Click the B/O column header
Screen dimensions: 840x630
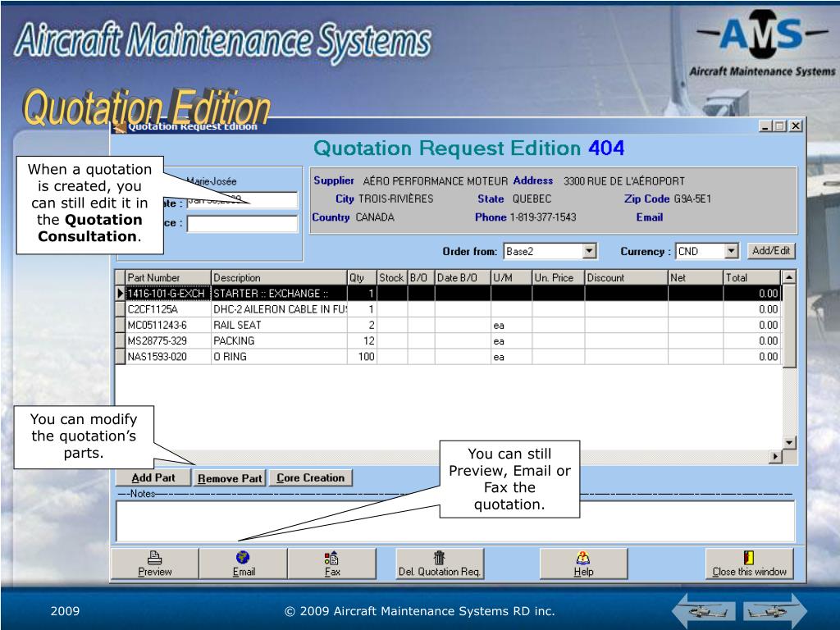421,277
